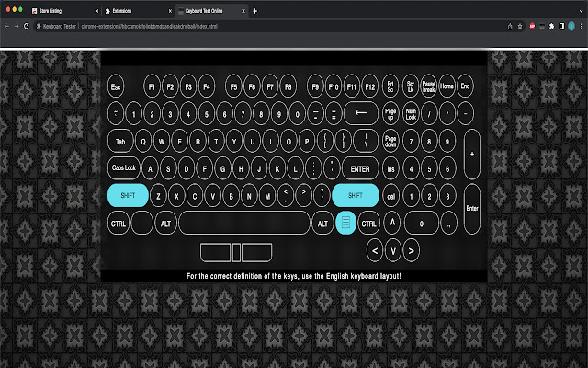
Task: Click the right ALT key
Action: pyautogui.click(x=322, y=223)
